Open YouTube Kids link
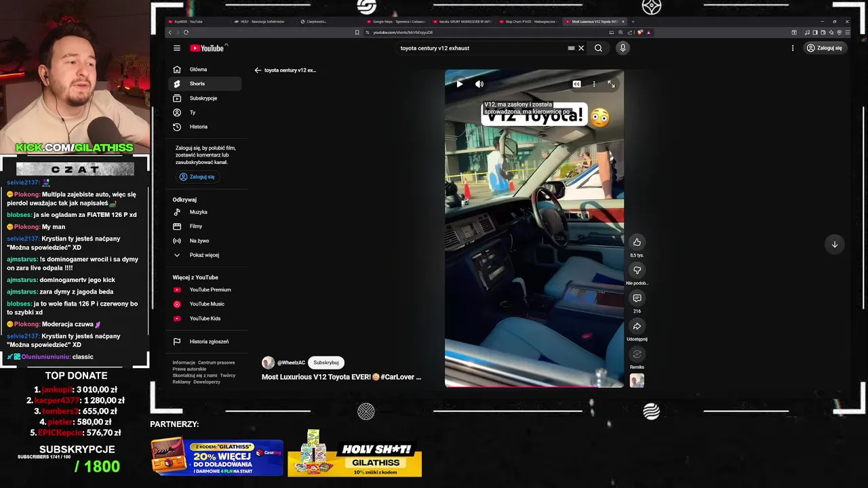The width and height of the screenshot is (868, 488). click(x=205, y=319)
